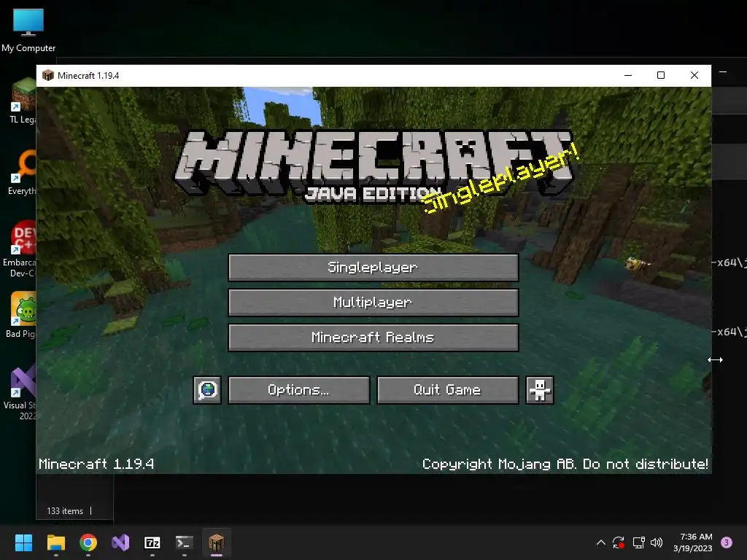Open Visual Studio from taskbar

(120, 542)
